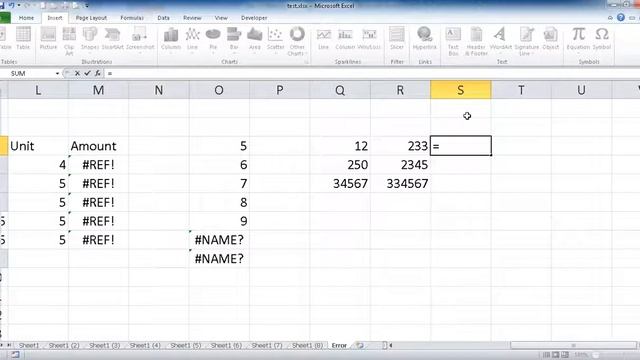Switch to the Formulas tab

pyautogui.click(x=132, y=18)
